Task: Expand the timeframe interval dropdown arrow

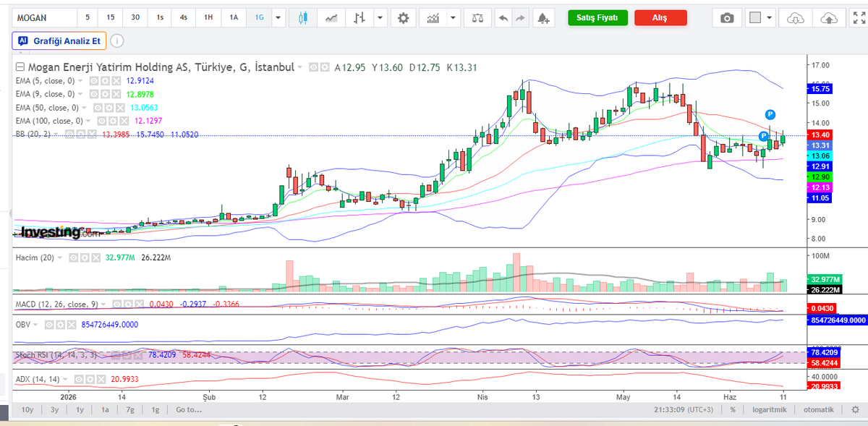Action: click(x=278, y=18)
